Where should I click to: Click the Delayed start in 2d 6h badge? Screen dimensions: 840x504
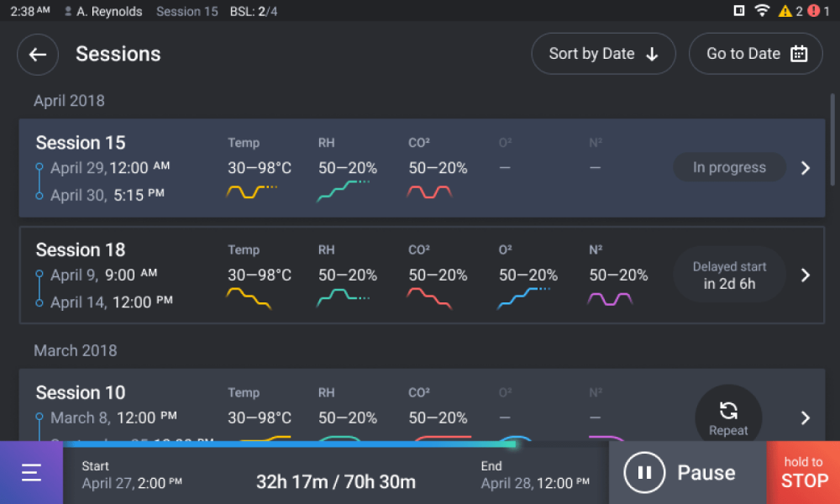pos(729,275)
